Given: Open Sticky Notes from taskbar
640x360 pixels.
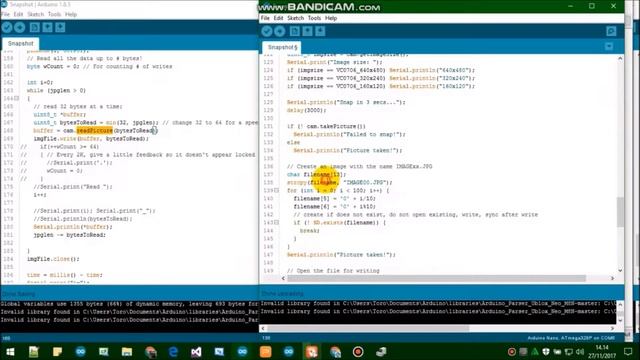Looking at the screenshot, I should (x=57, y=351).
